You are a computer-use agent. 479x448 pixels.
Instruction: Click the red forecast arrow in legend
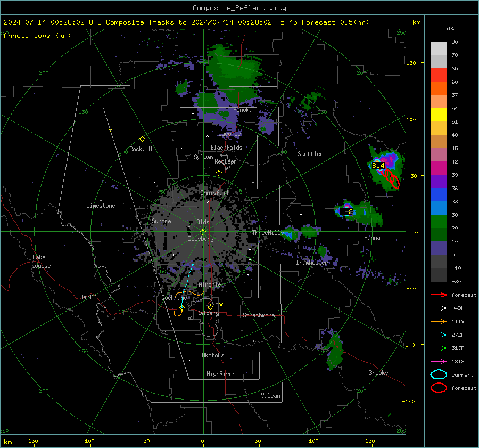[439, 295]
